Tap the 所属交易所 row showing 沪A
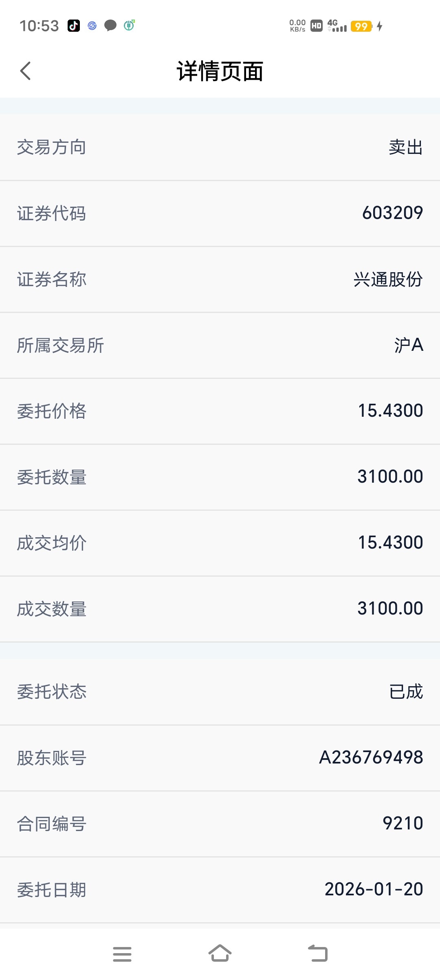Viewport: 440px width, 980px height. click(220, 345)
